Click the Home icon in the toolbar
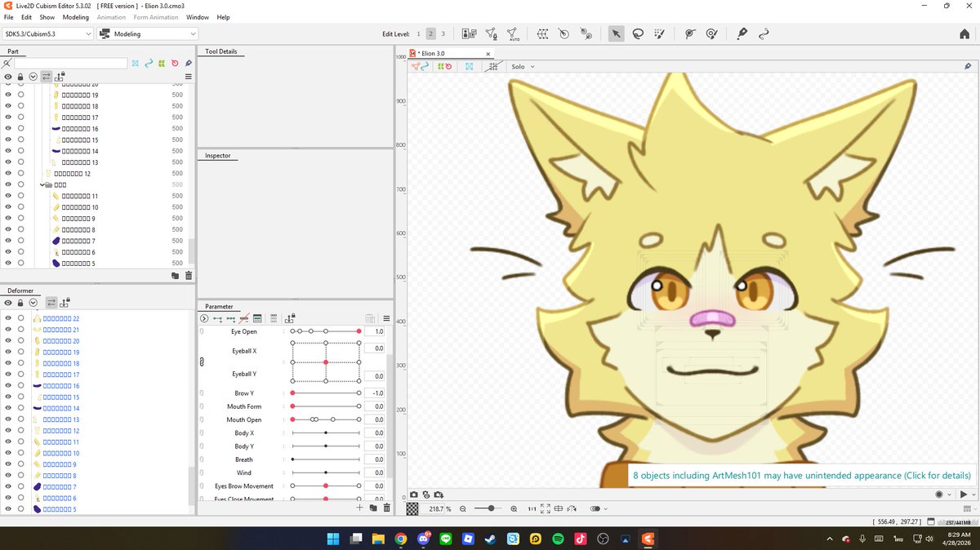This screenshot has height=550, width=980. coord(964,33)
